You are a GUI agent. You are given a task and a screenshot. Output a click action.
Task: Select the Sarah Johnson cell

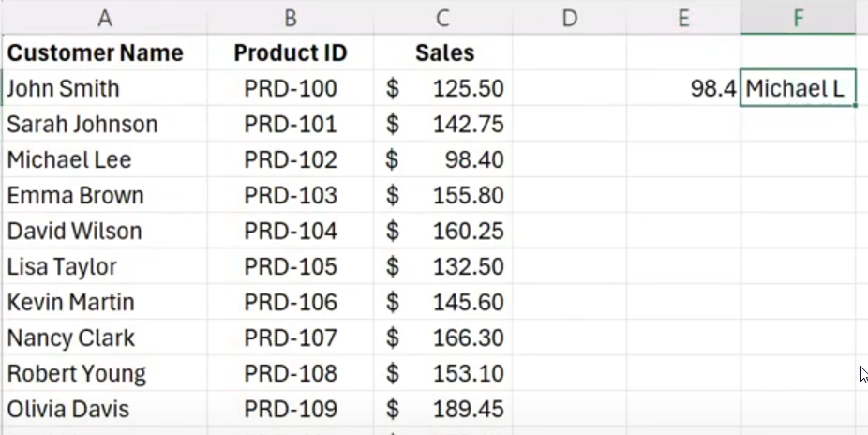pyautogui.click(x=82, y=125)
